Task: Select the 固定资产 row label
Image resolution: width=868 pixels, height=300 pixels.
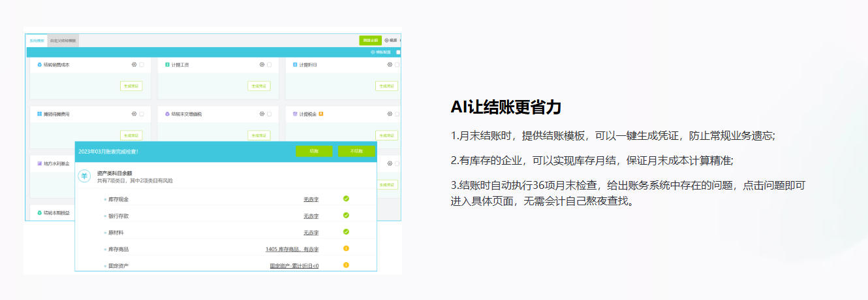Action: pos(119,266)
